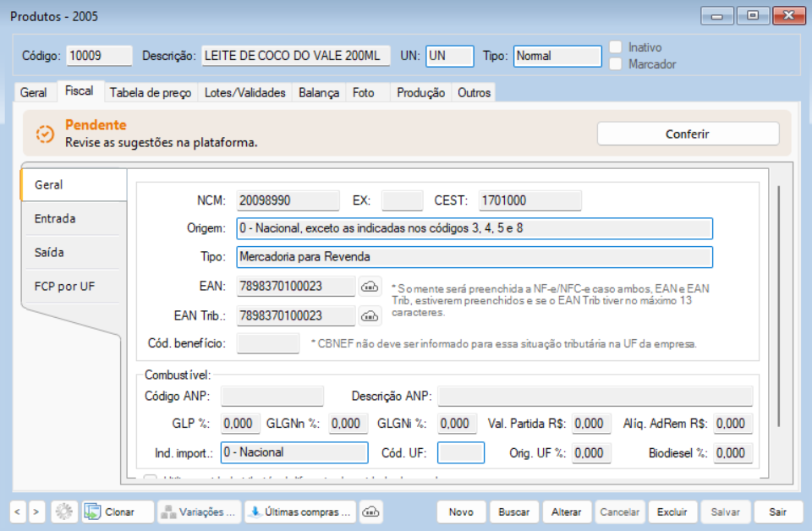
Task: Click the Cód. benefício field
Action: click(268, 343)
